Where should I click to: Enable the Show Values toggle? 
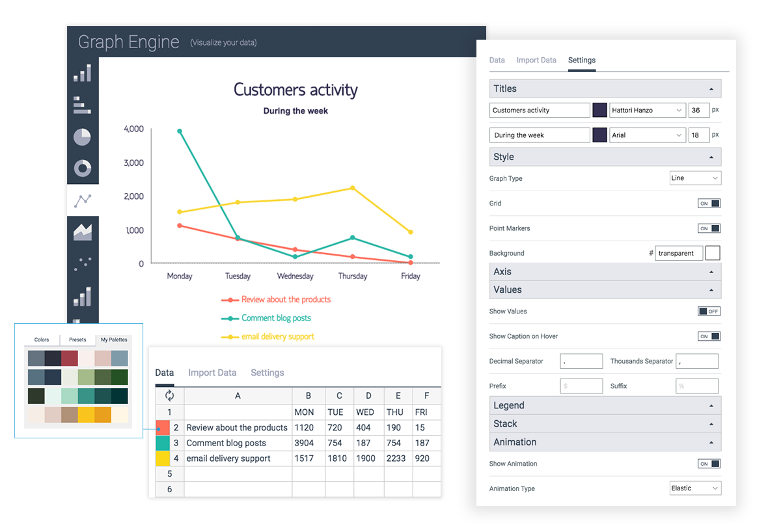(709, 312)
